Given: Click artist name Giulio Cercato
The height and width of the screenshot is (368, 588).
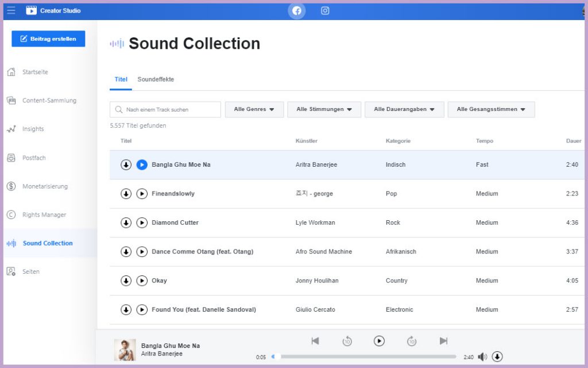Looking at the screenshot, I should (x=315, y=309).
